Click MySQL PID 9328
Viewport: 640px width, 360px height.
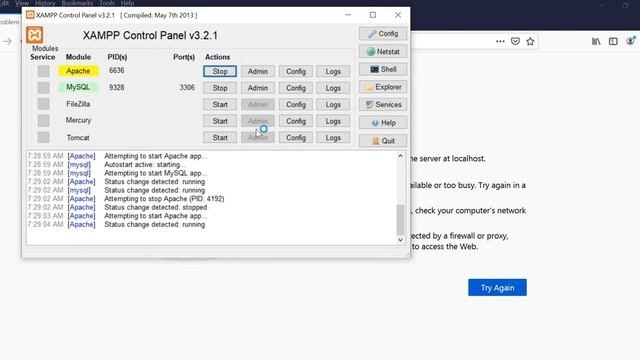pyautogui.click(x=116, y=87)
